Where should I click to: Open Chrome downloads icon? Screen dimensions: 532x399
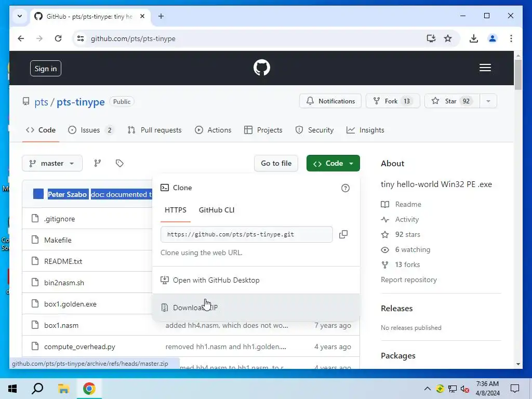474,38
